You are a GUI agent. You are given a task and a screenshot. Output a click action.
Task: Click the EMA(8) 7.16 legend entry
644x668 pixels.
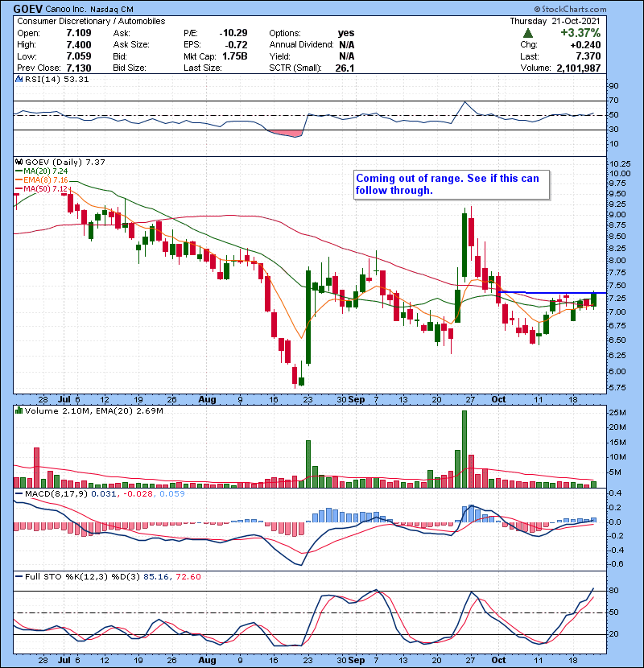pos(41,180)
